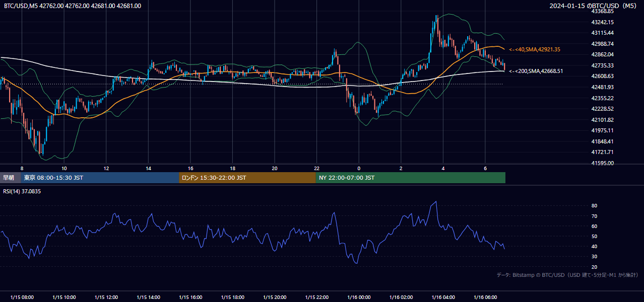
Task: Click price axis value 42862.04
Action: pos(602,54)
